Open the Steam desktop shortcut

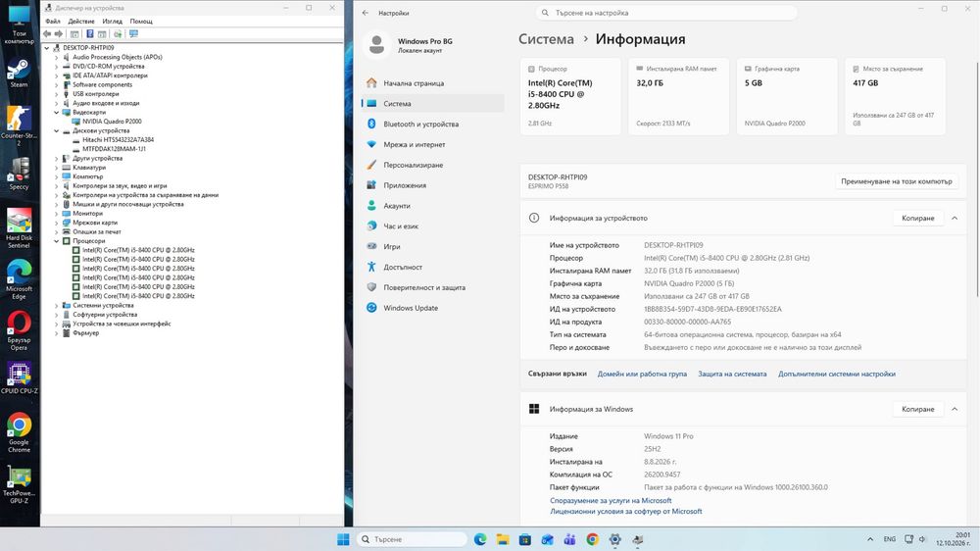coord(19,74)
